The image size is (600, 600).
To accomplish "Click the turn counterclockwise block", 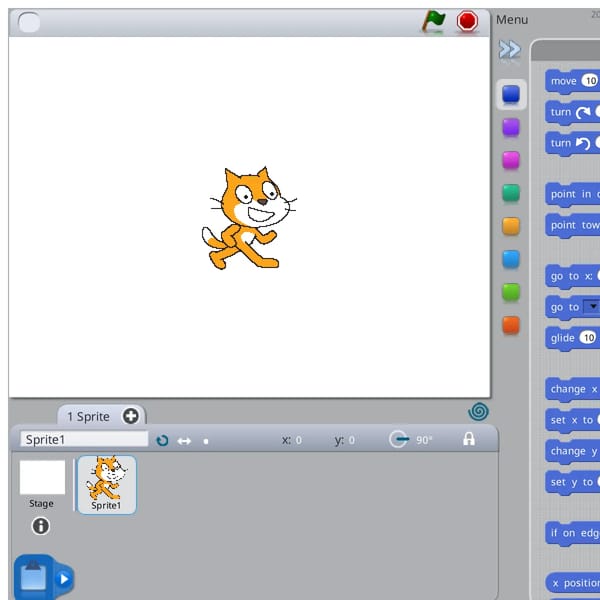I will pos(572,143).
